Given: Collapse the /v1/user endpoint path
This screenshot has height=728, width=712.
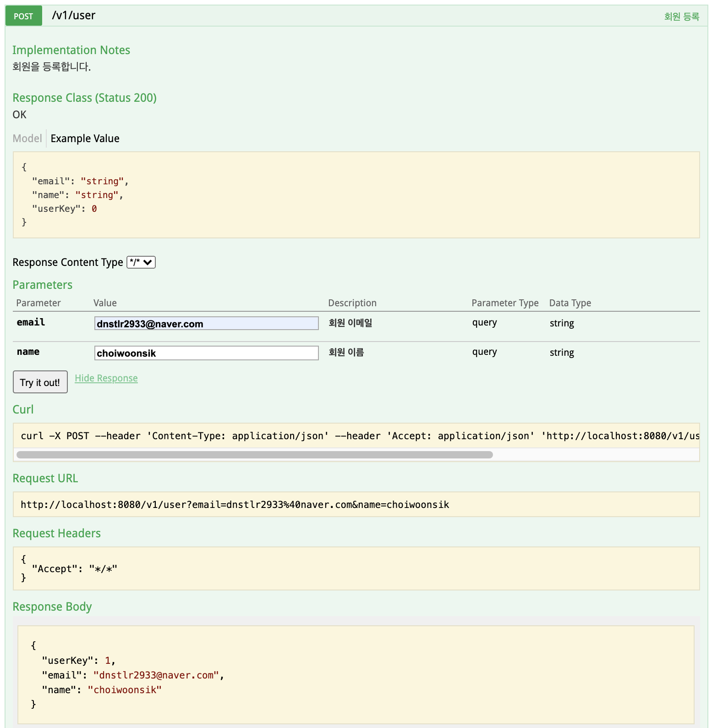Looking at the screenshot, I should (74, 16).
